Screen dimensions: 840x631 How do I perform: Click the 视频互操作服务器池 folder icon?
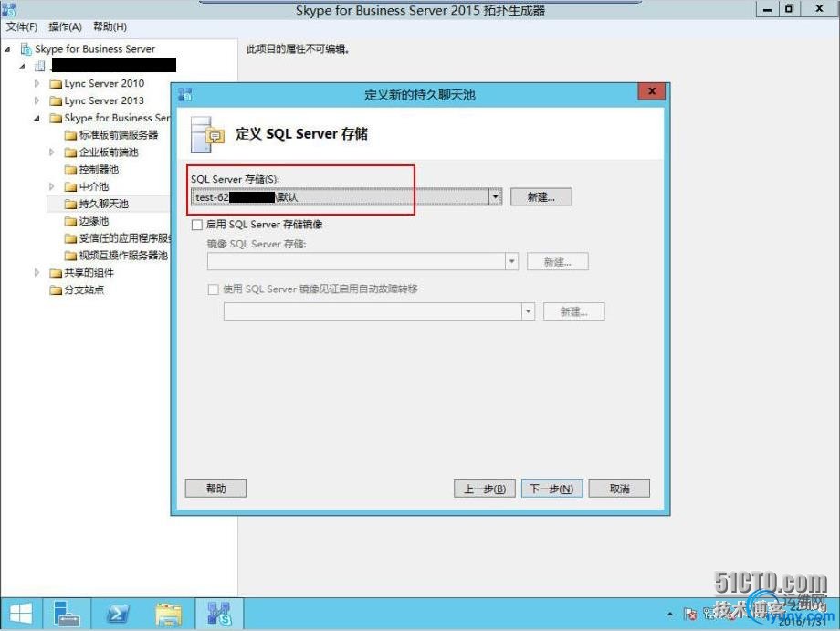coord(70,255)
